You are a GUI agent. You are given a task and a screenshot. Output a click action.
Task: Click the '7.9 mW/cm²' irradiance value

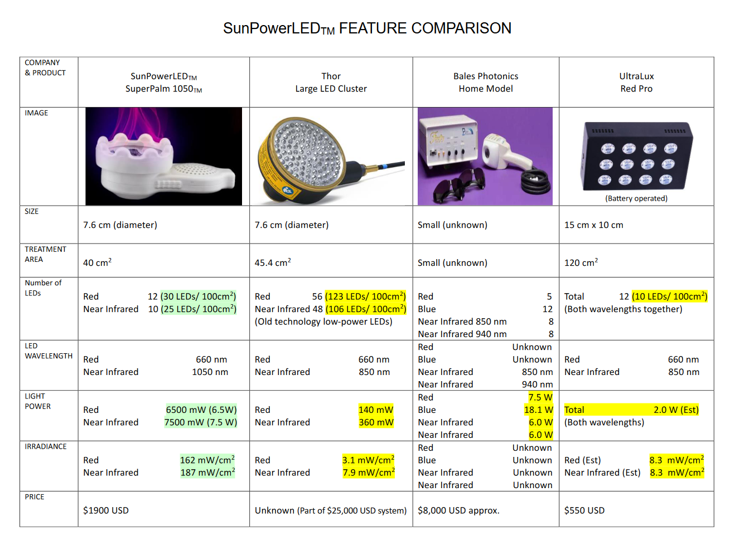point(369,473)
